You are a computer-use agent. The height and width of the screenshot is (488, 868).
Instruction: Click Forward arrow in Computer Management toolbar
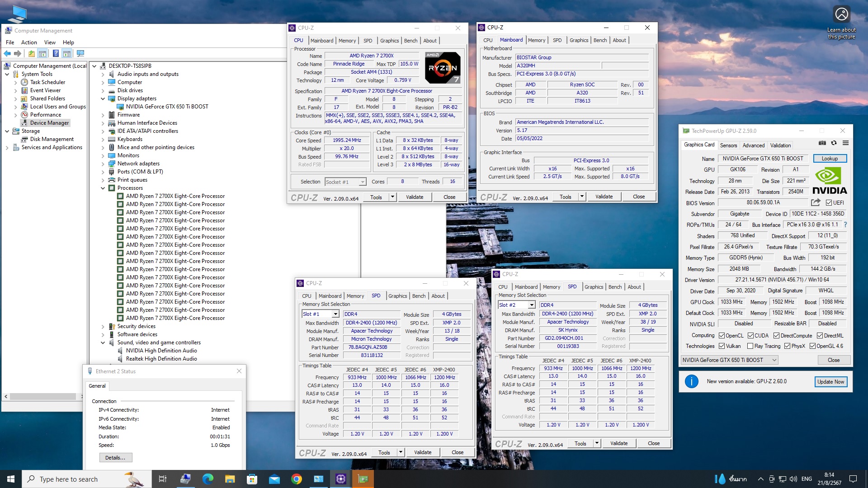18,54
